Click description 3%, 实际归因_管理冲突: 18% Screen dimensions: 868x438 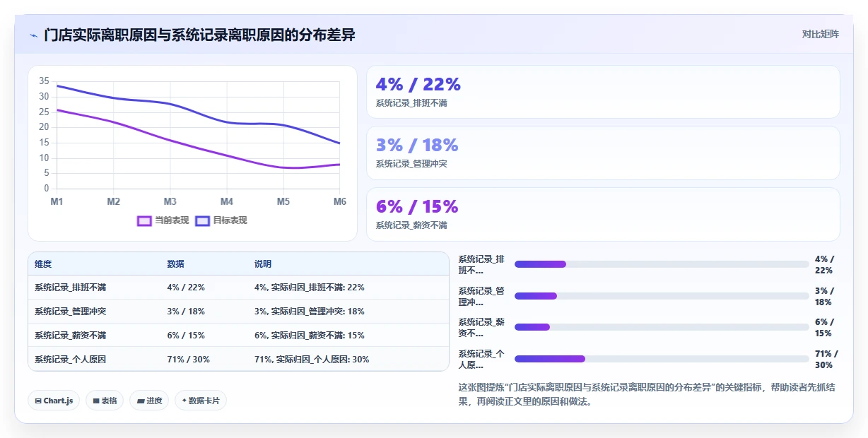tap(310, 312)
